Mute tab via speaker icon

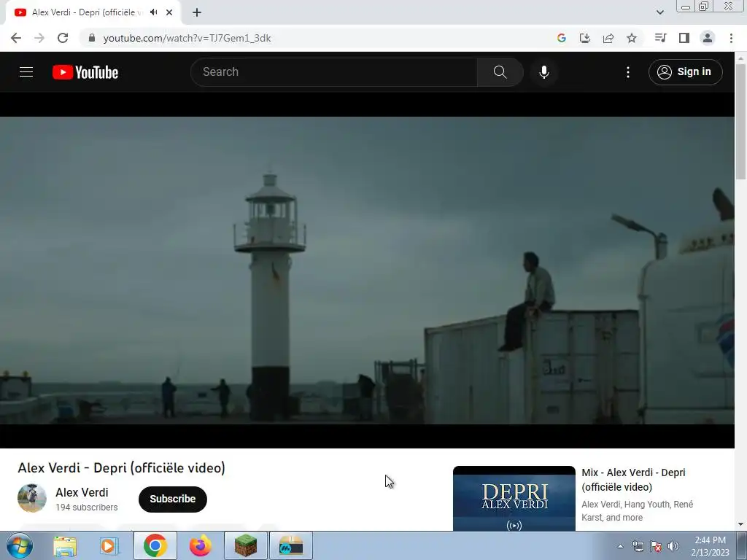pyautogui.click(x=153, y=12)
